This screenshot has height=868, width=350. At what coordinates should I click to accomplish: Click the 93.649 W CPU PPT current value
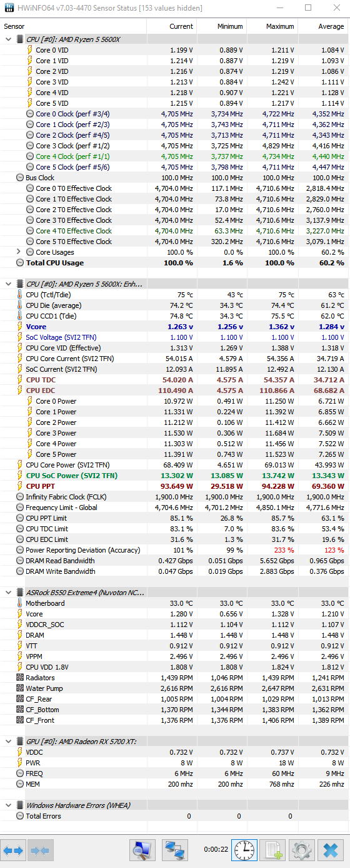[177, 486]
